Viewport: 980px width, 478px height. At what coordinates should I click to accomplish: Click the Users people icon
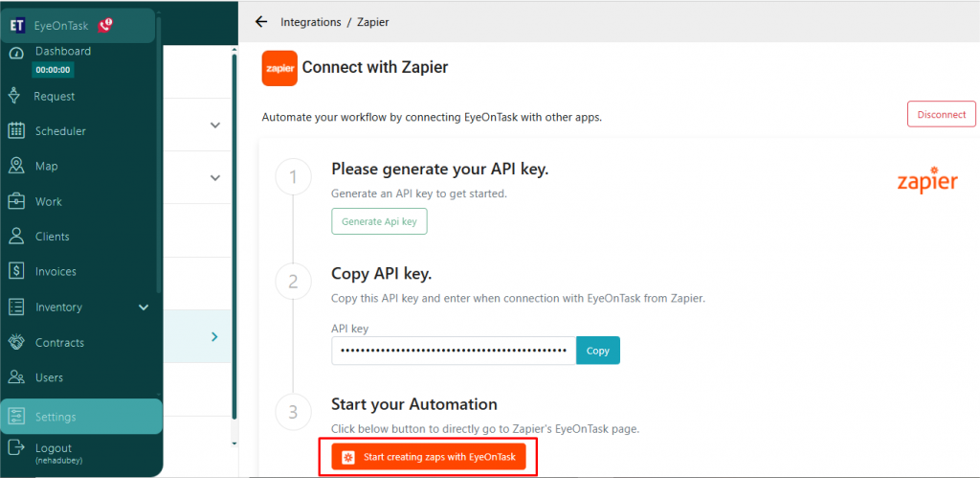pyautogui.click(x=16, y=377)
